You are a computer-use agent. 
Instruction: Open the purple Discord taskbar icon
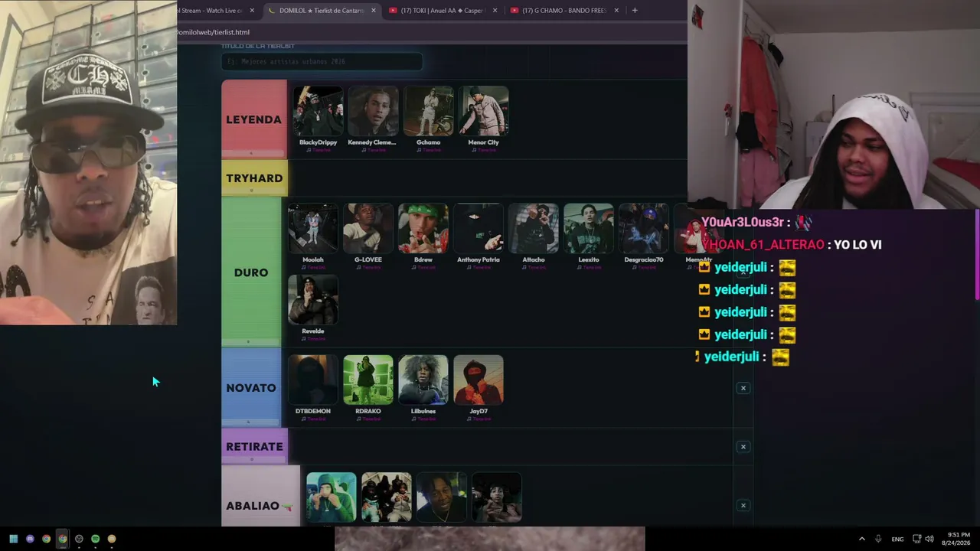coord(30,539)
